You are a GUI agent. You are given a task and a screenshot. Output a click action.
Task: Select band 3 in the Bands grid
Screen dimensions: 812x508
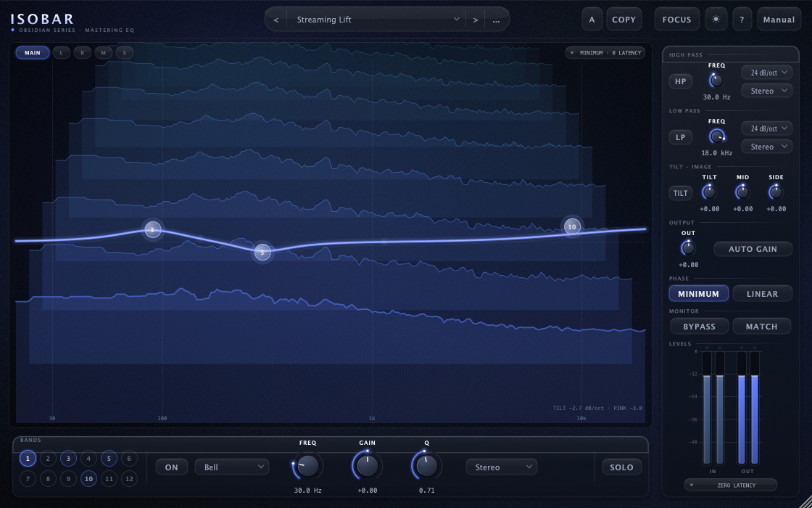pos(68,458)
